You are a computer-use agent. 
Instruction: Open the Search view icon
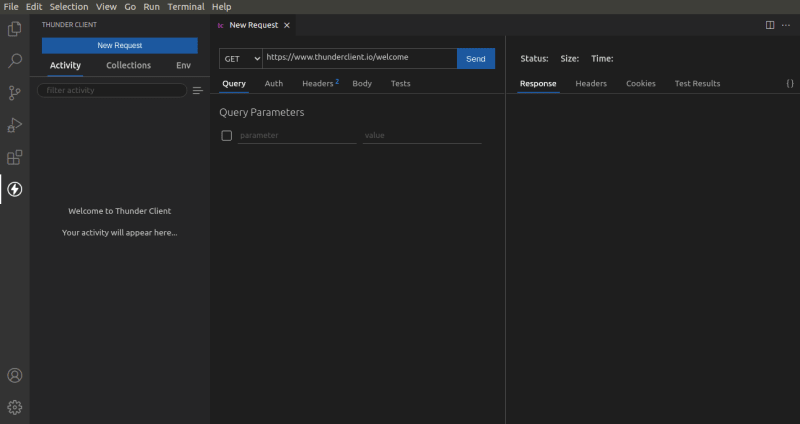[x=15, y=61]
